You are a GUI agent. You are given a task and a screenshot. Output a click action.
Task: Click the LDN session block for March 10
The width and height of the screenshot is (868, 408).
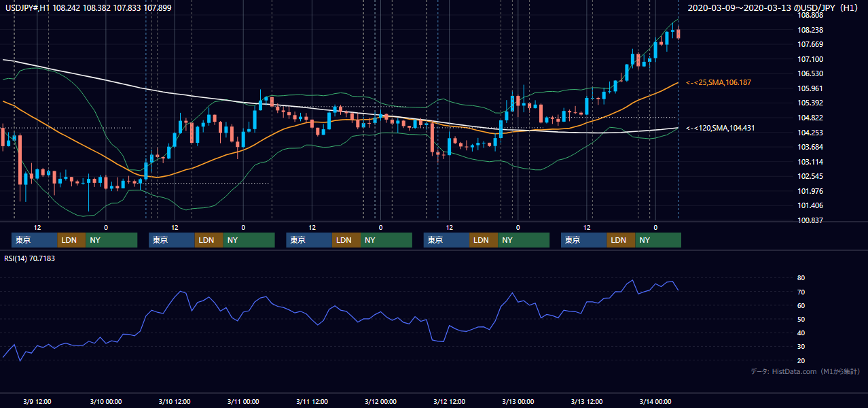click(x=209, y=240)
